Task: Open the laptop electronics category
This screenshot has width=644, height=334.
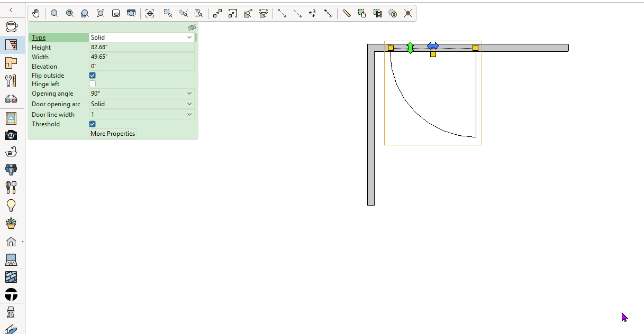Action: (x=11, y=259)
